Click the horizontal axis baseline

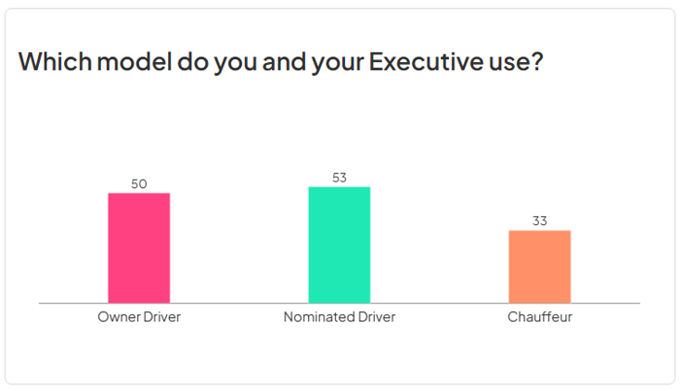[339, 303]
